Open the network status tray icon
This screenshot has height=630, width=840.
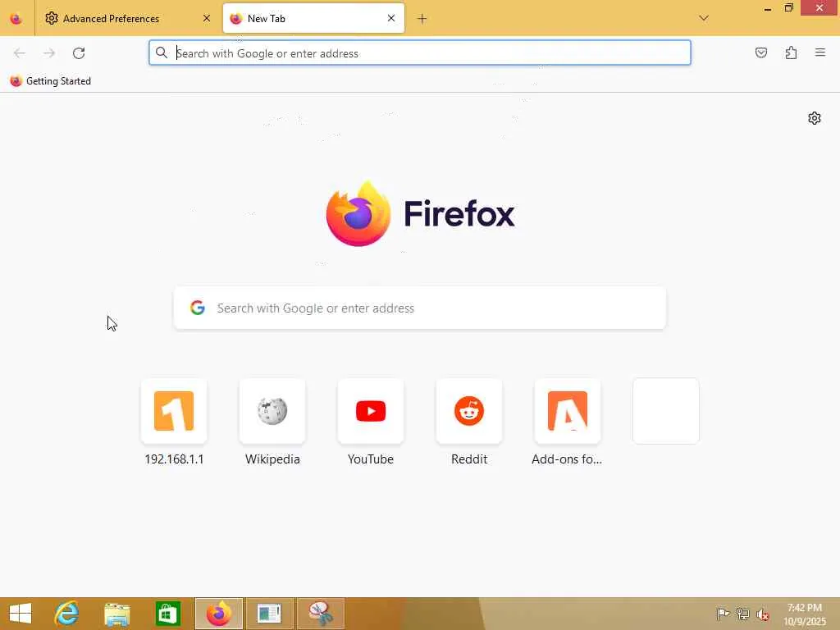click(742, 614)
